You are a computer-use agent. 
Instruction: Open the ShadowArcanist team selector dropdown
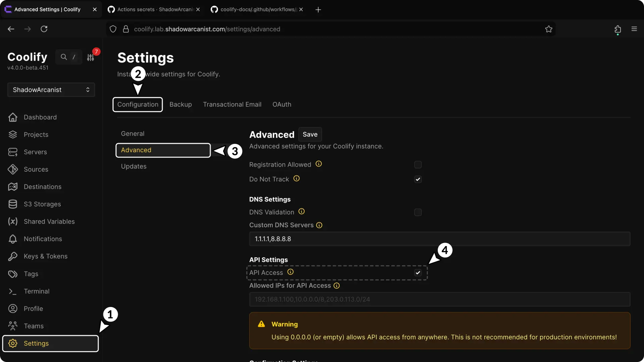50,89
